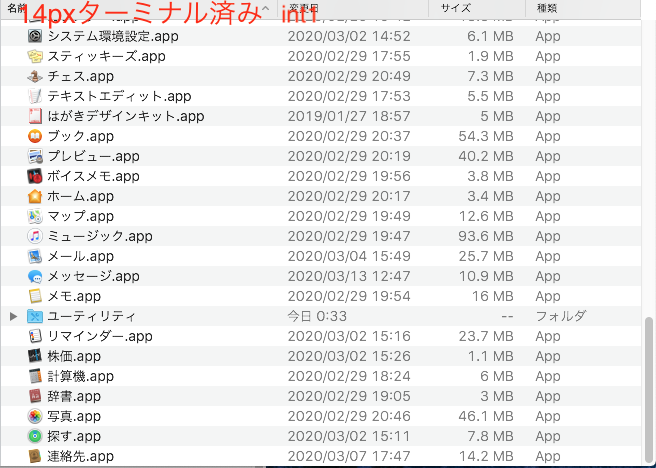The width and height of the screenshot is (656, 468).
Task: Click the プレビュー.app icon
Action: coord(35,156)
